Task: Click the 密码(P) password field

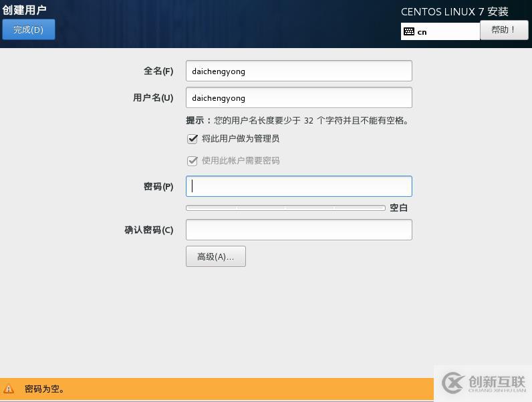Action: (x=299, y=186)
